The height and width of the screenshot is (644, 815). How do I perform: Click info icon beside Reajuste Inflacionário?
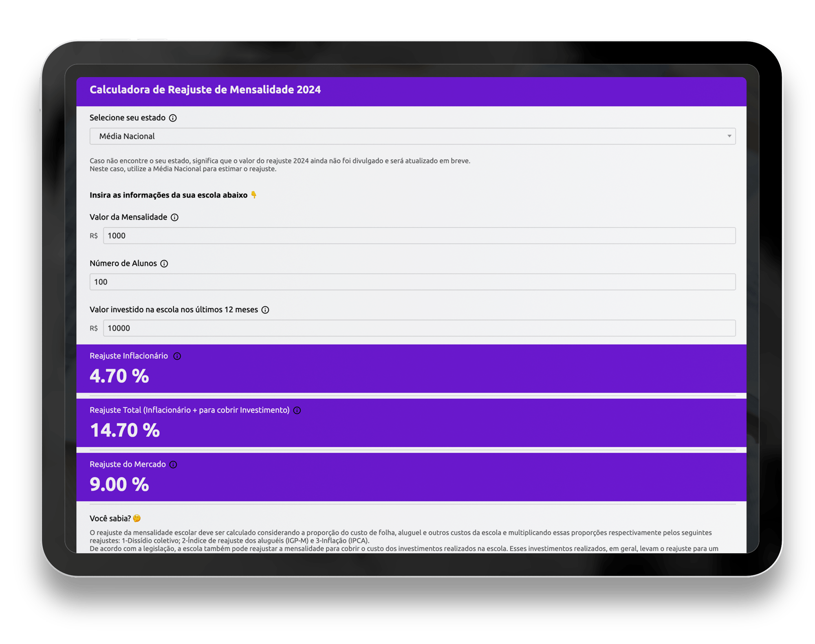click(x=177, y=356)
